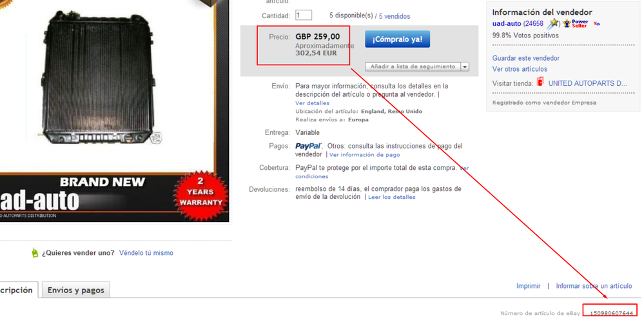Click Guardar este vendedor link
This screenshot has width=644, height=317.
[526, 58]
